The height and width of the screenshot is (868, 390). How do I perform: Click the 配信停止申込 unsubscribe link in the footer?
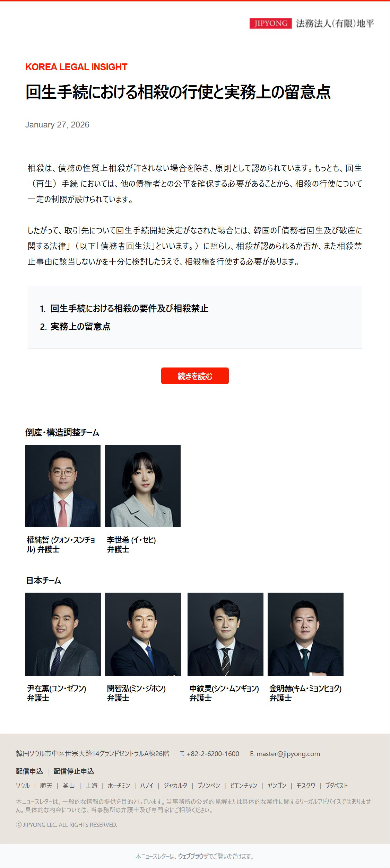click(73, 771)
